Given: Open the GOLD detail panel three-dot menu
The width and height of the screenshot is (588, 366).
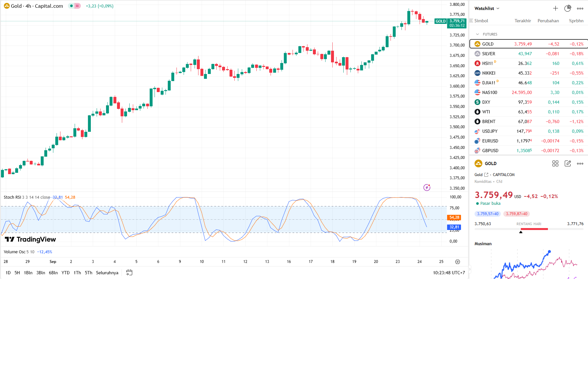Looking at the screenshot, I should click(x=580, y=163).
